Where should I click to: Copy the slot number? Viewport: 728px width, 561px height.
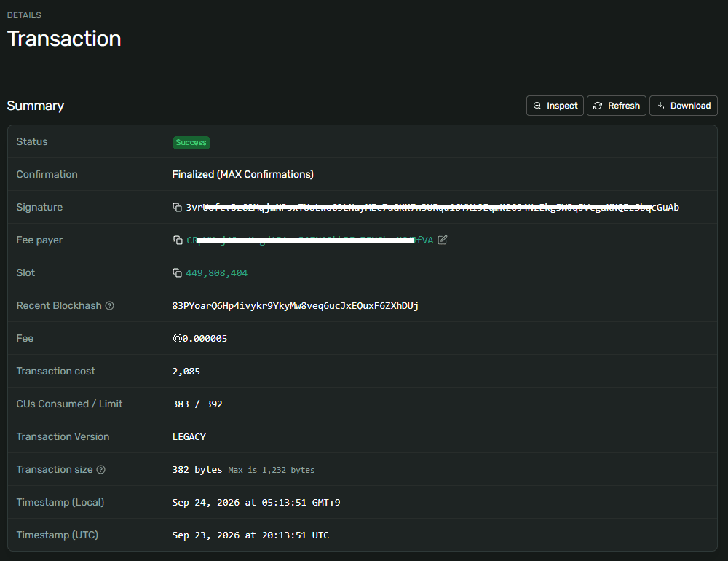coord(177,272)
